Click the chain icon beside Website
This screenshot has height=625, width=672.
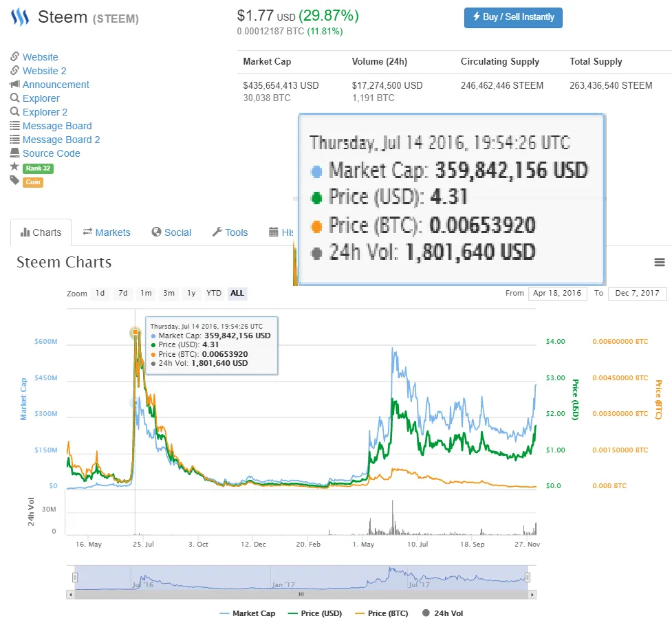click(15, 56)
